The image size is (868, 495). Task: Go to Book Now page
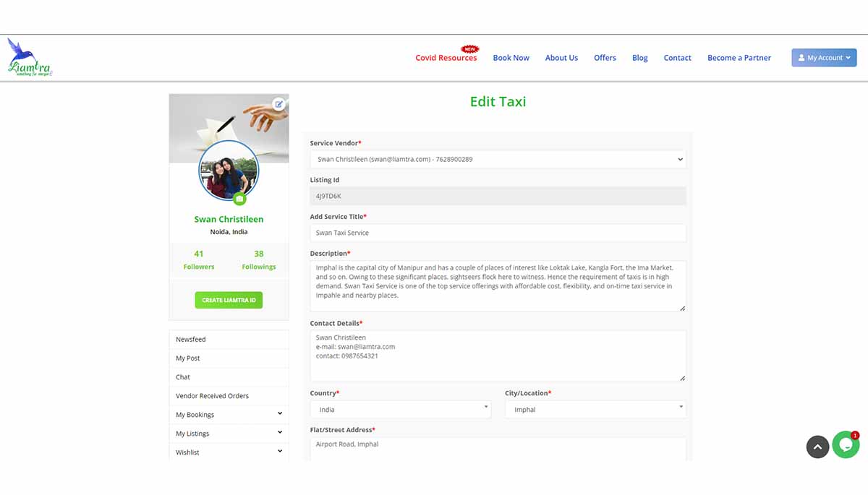click(511, 58)
